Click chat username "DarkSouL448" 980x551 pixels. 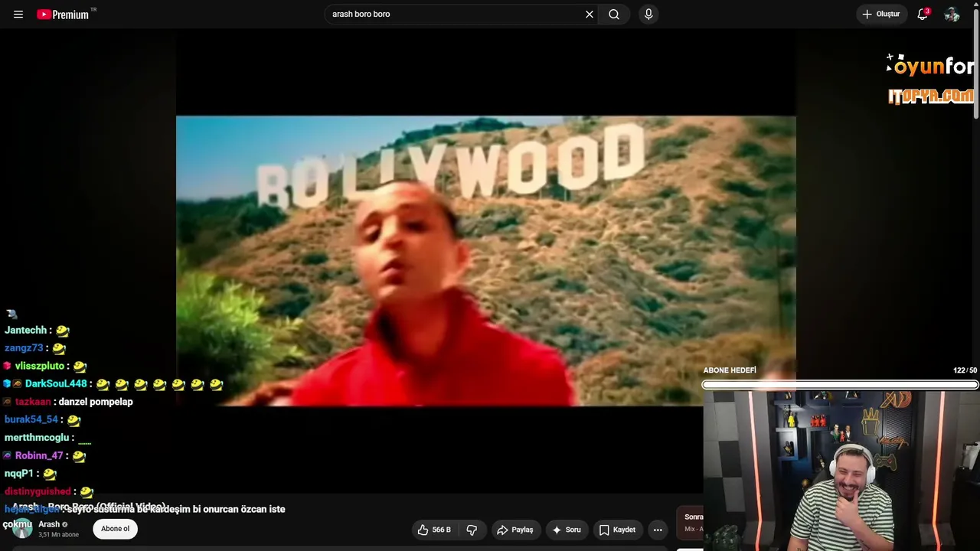[x=56, y=384]
